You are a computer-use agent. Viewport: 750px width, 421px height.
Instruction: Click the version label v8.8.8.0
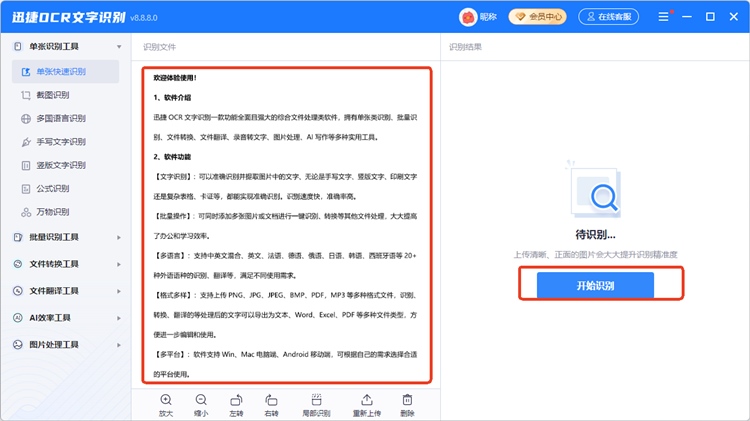[x=143, y=18]
